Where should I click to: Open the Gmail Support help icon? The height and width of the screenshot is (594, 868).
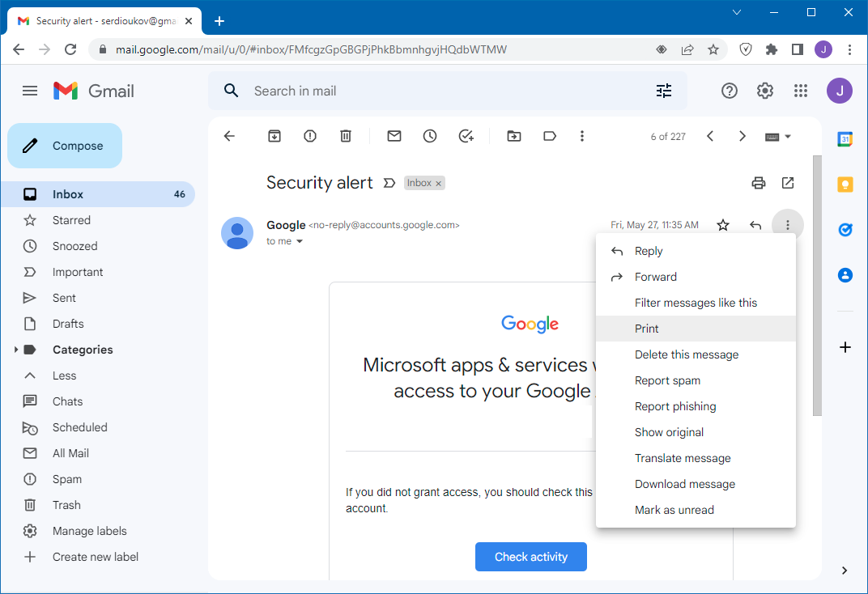coord(730,91)
